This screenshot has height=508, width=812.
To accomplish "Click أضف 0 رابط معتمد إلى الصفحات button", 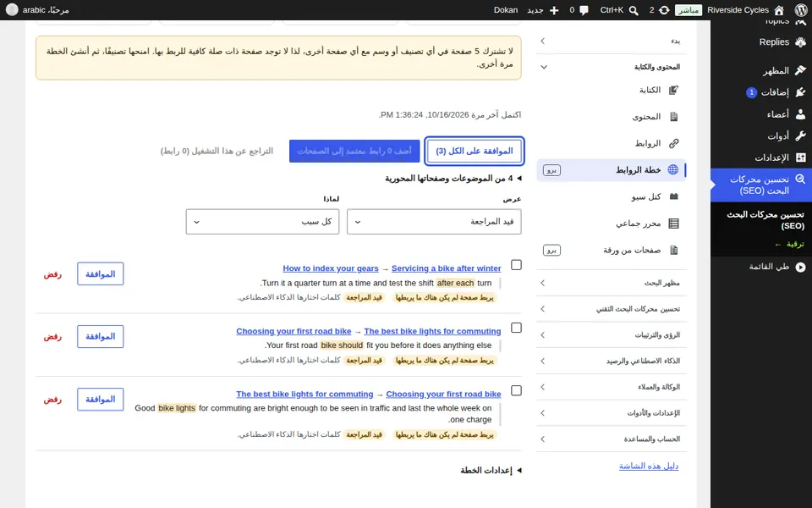I will click(x=354, y=151).
